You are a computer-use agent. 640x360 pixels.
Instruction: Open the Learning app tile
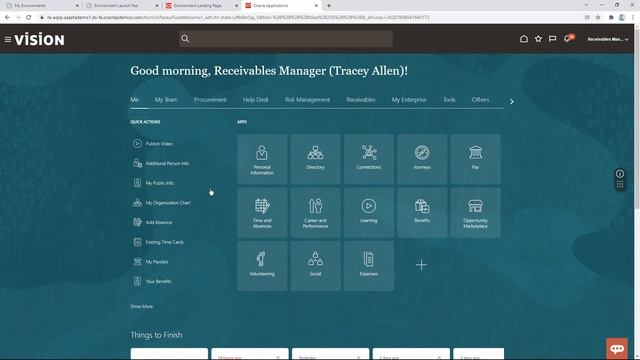pos(369,213)
